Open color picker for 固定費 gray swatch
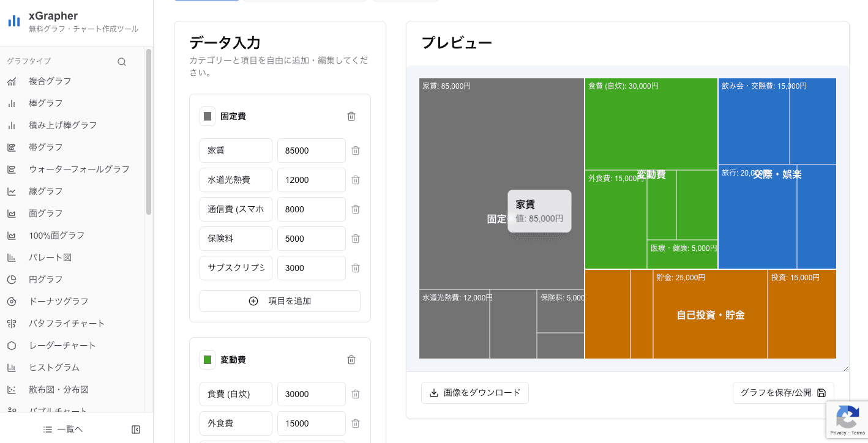The height and width of the screenshot is (443, 868). (x=208, y=116)
